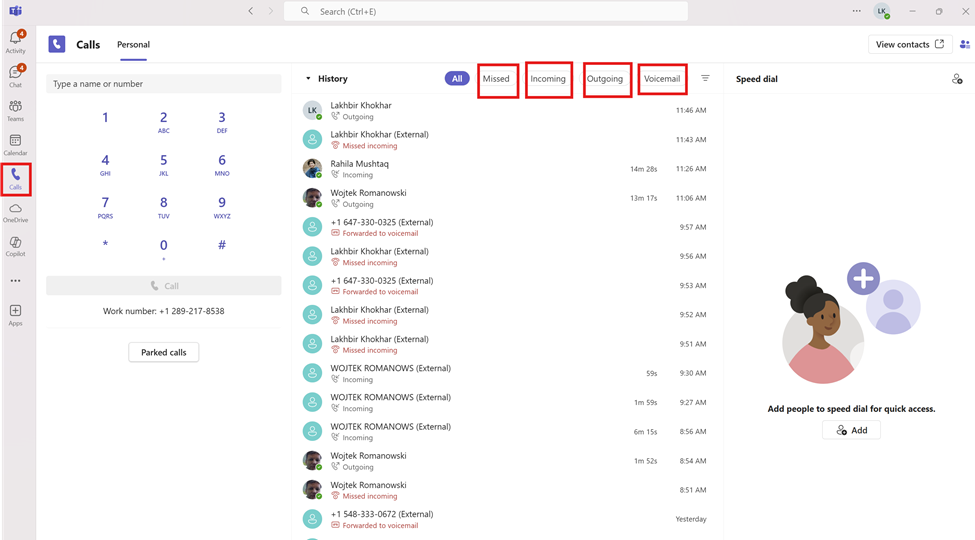Image resolution: width=975 pixels, height=540 pixels.
Task: Click the Parked calls button
Action: point(164,352)
